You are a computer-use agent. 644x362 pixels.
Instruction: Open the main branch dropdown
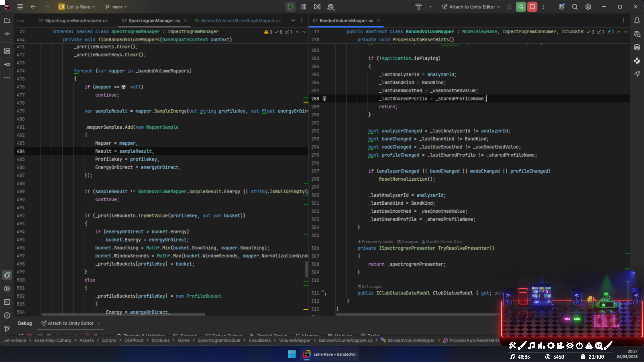pyautogui.click(x=116, y=7)
